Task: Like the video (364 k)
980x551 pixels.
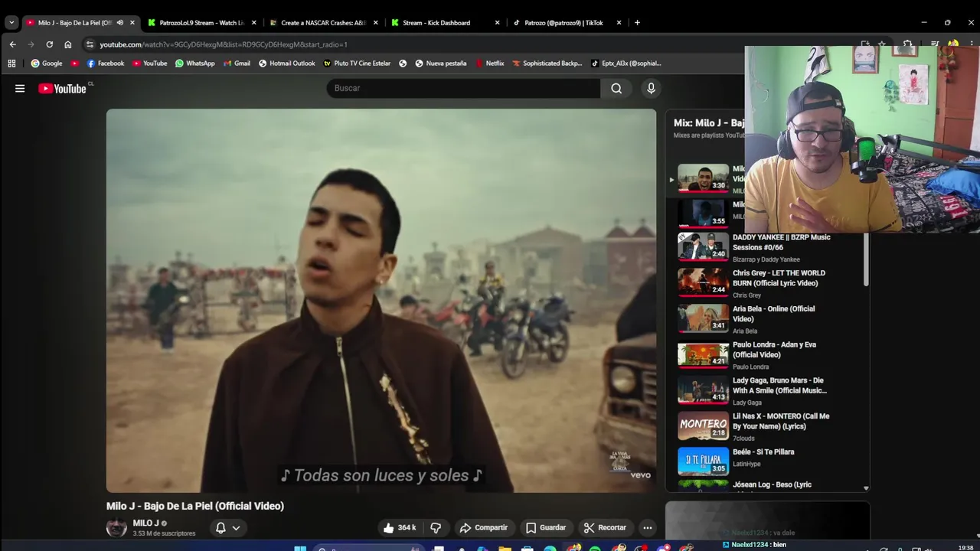Action: [x=400, y=527]
